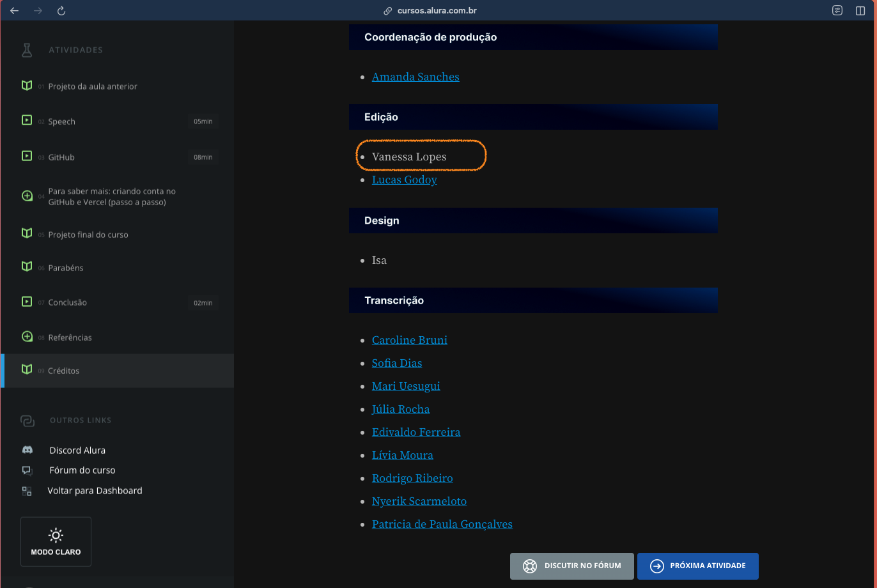Image resolution: width=877 pixels, height=588 pixels.
Task: Open Edivaldo Ferreira profile link
Action: click(416, 432)
